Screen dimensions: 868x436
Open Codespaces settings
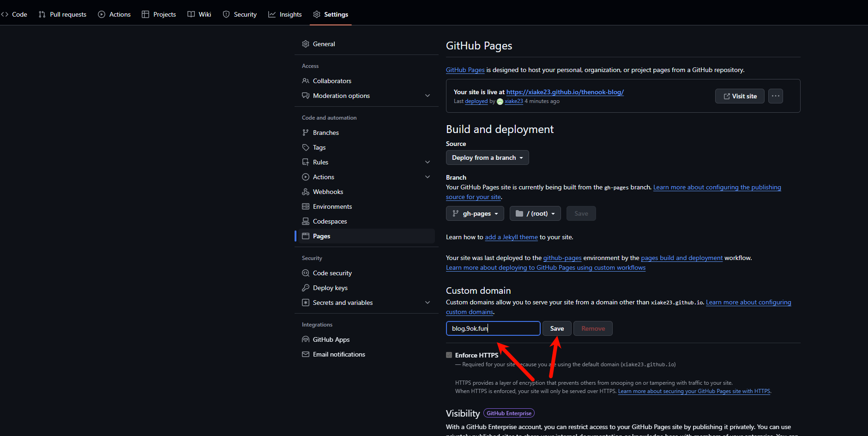(367, 221)
